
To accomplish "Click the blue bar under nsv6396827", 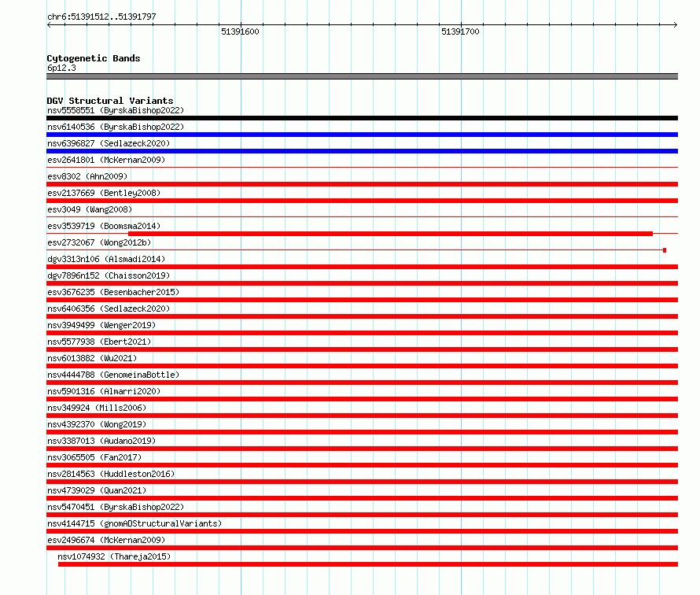I will 362,151.
